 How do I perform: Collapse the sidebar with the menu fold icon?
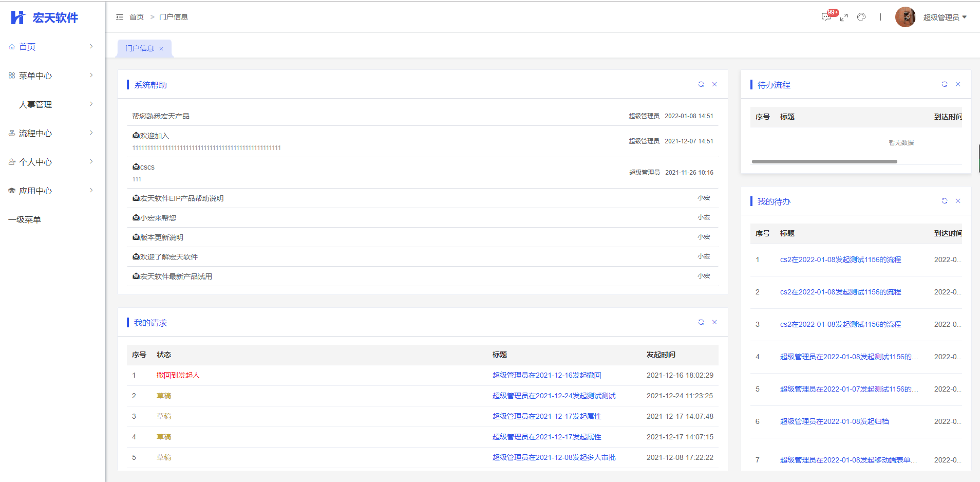click(120, 17)
